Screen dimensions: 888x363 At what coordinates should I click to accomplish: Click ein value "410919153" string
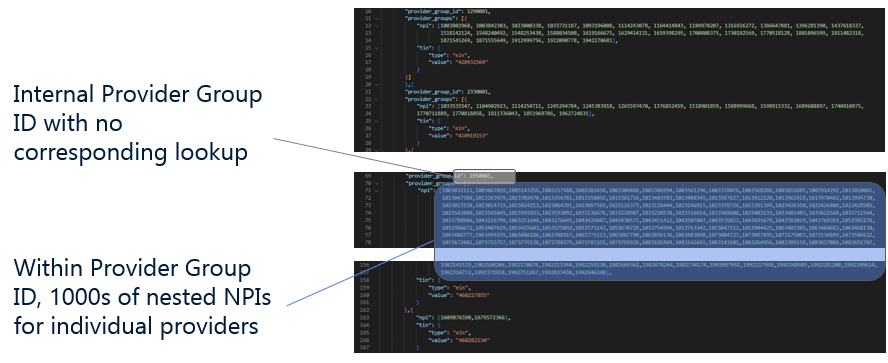click(x=472, y=135)
